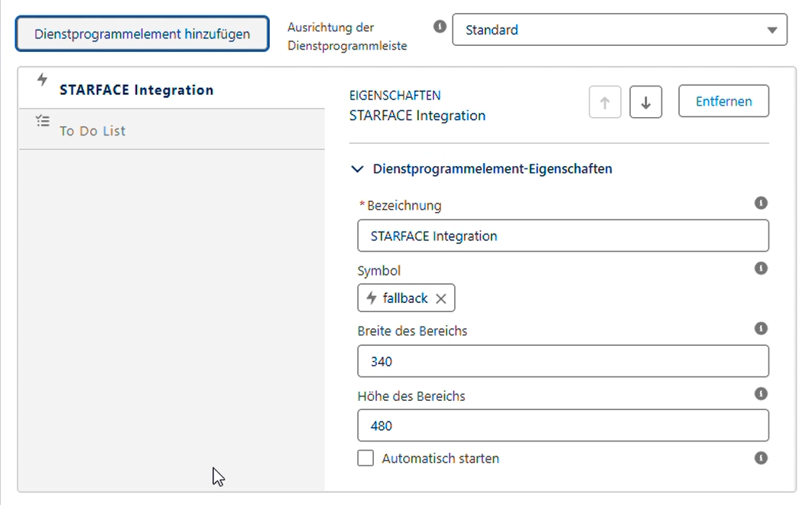This screenshot has height=505, width=812.
Task: Click info icon for Ausrichtung der Dienstprogrammleiste
Action: (x=440, y=26)
